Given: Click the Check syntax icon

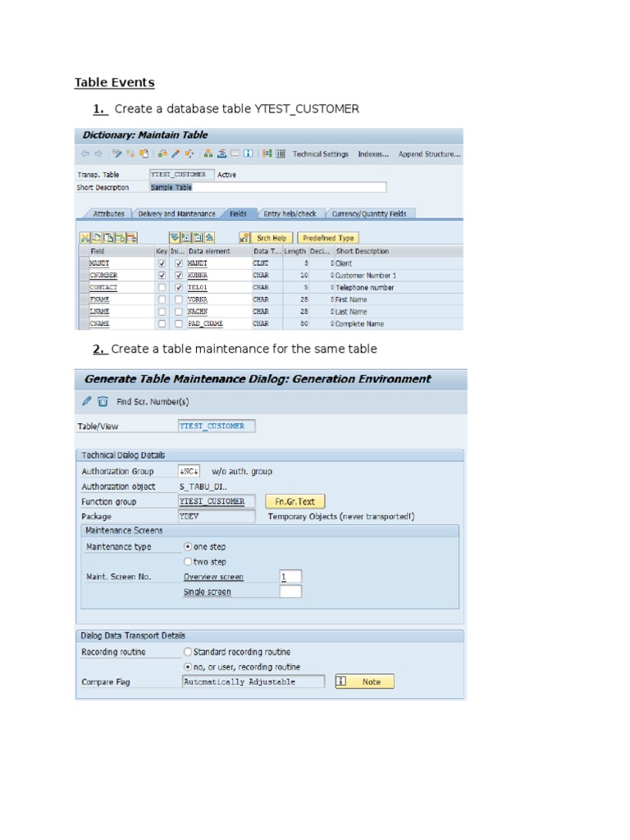Looking at the screenshot, I should (162, 153).
